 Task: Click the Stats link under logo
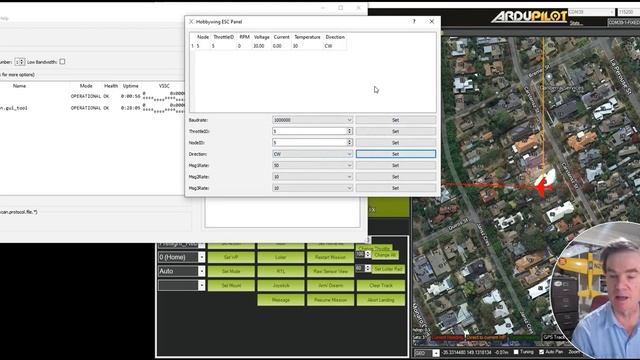pyautogui.click(x=575, y=23)
